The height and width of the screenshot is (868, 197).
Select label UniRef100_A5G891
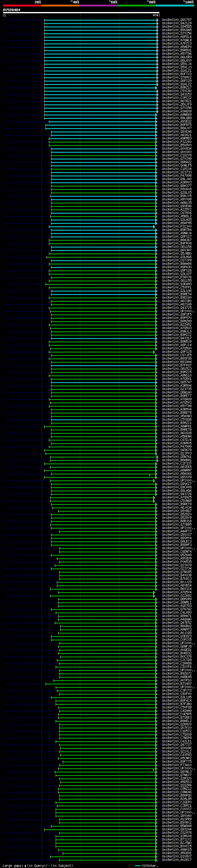pos(176,853)
